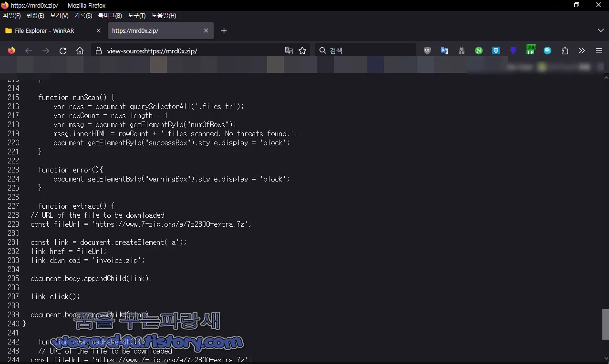The height and width of the screenshot is (364, 609).
Task: Go forward one page
Action: tap(46, 51)
